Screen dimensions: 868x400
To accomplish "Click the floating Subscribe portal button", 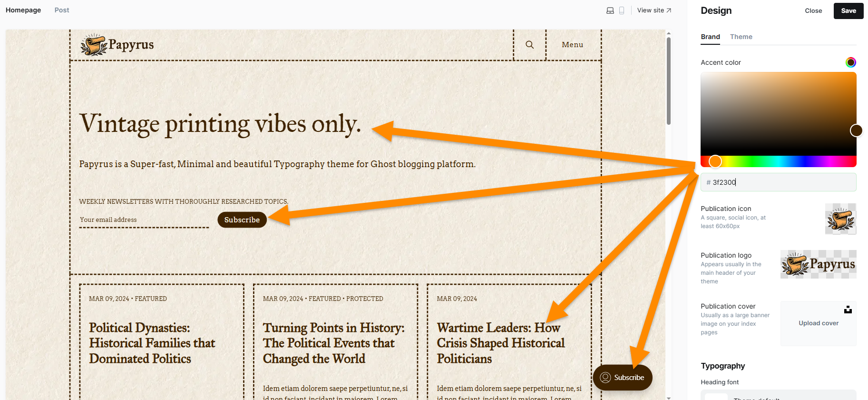I will (623, 378).
